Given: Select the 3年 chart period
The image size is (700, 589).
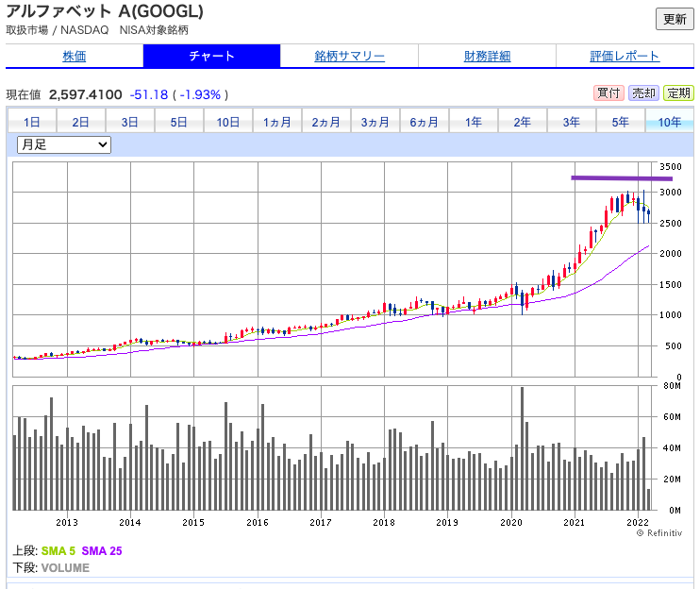Looking at the screenshot, I should pyautogui.click(x=572, y=122).
